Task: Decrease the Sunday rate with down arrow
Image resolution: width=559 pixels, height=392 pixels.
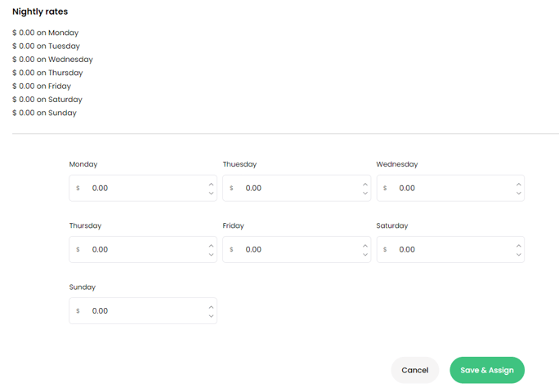Action: coord(211,316)
